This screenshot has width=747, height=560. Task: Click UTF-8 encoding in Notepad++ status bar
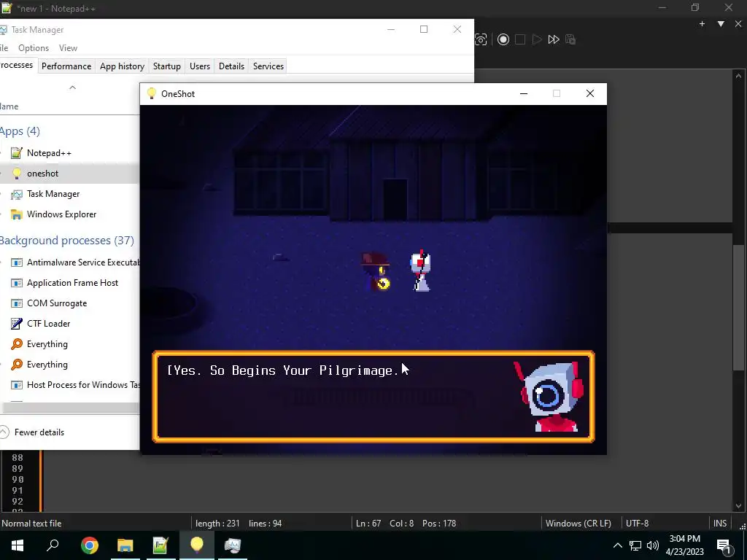[x=637, y=523]
